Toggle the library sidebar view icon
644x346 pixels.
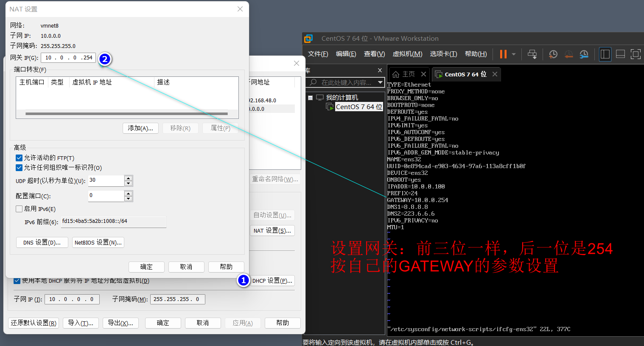605,54
